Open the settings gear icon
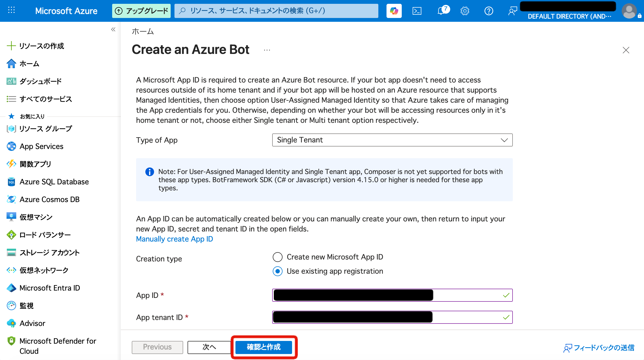Viewport: 644px width, 360px height. (465, 11)
